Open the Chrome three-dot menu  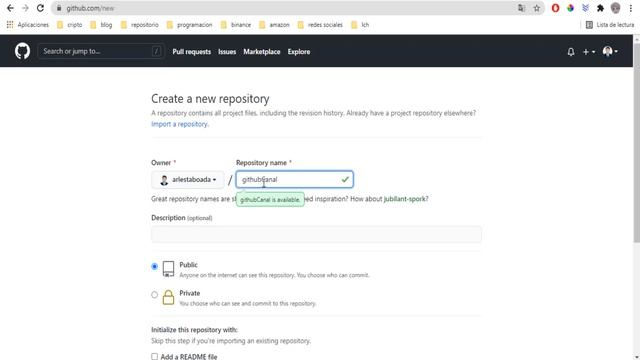[631, 8]
